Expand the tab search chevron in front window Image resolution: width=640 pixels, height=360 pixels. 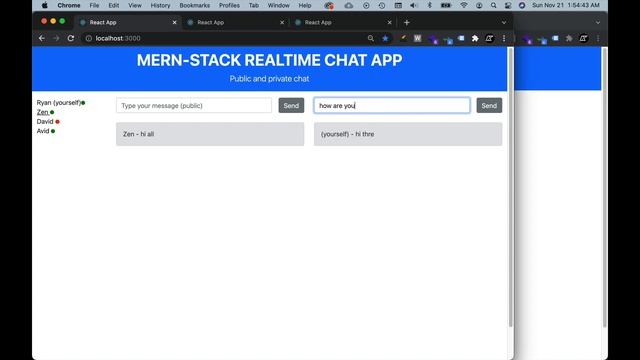pyautogui.click(x=504, y=22)
